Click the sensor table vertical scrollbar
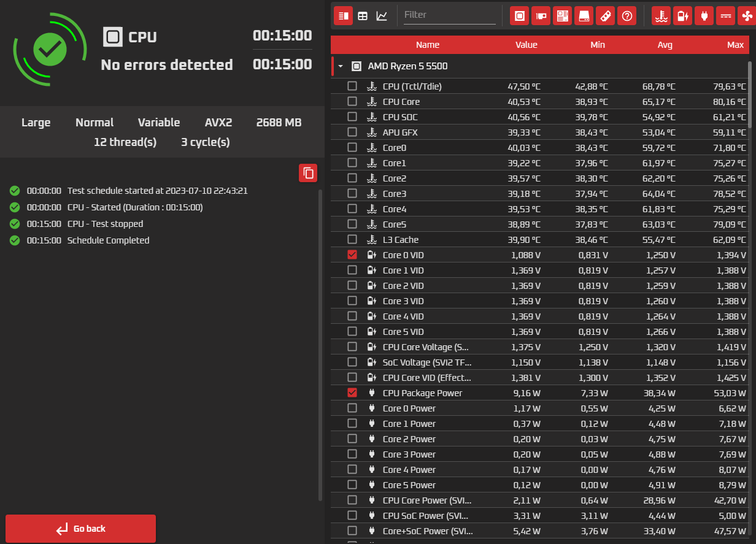This screenshot has height=544, width=756. 750,94
